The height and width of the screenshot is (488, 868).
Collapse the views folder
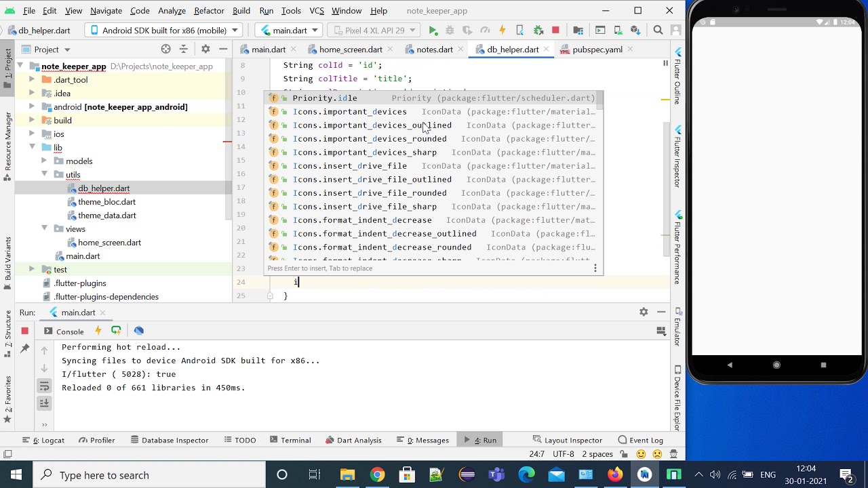tap(44, 228)
